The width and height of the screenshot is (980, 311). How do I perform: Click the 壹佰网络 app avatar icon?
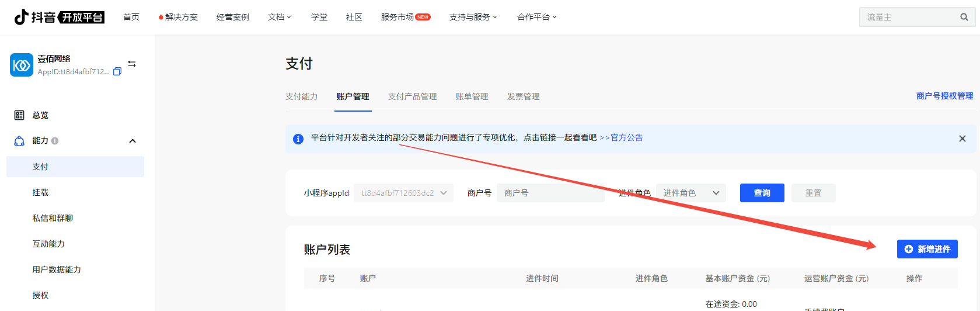[22, 65]
